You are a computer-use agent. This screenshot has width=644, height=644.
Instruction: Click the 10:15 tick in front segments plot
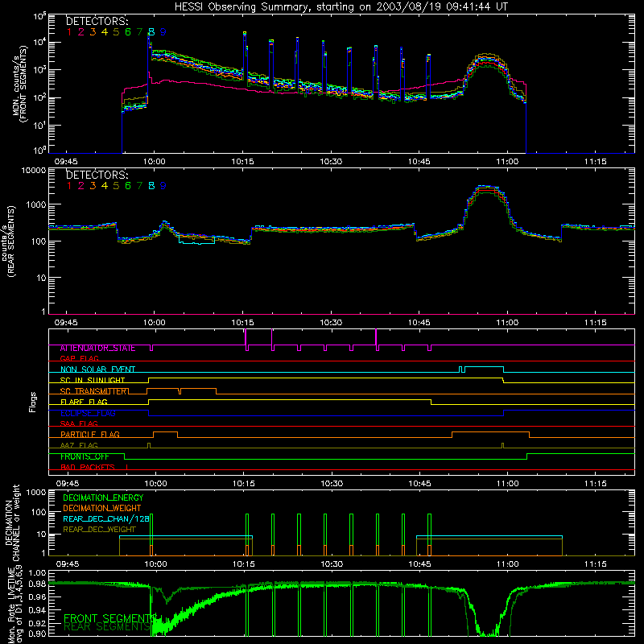(242, 162)
